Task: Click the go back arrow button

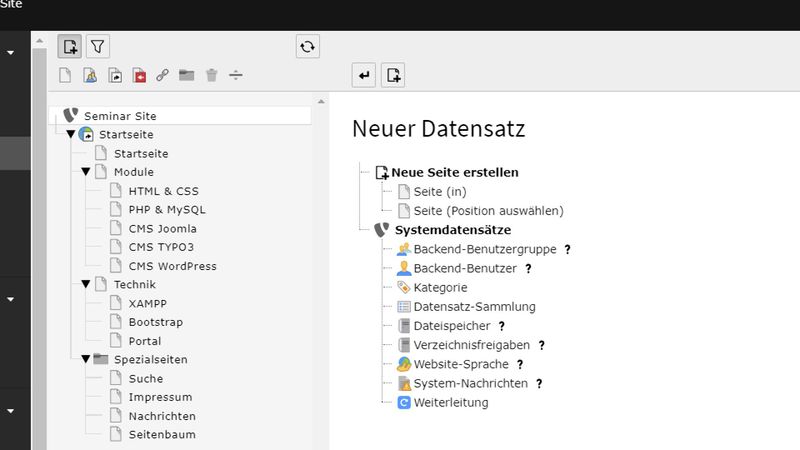Action: 364,74
